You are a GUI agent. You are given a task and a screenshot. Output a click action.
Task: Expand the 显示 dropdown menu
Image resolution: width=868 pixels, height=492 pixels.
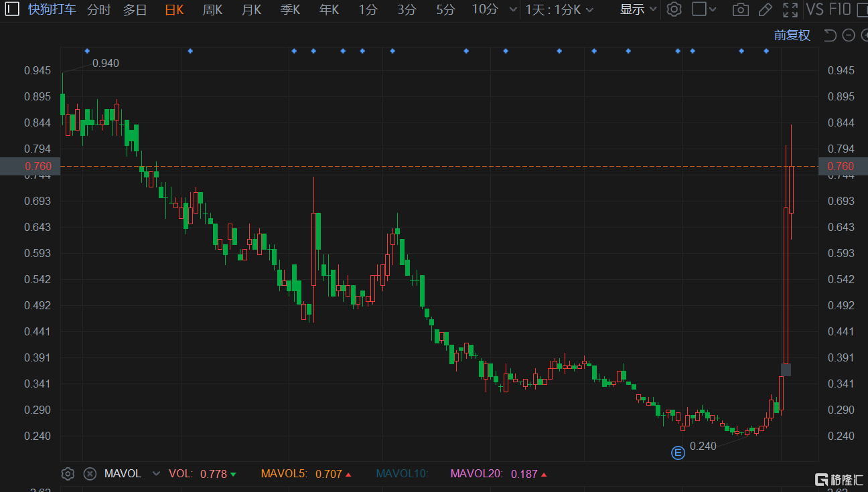pos(638,9)
